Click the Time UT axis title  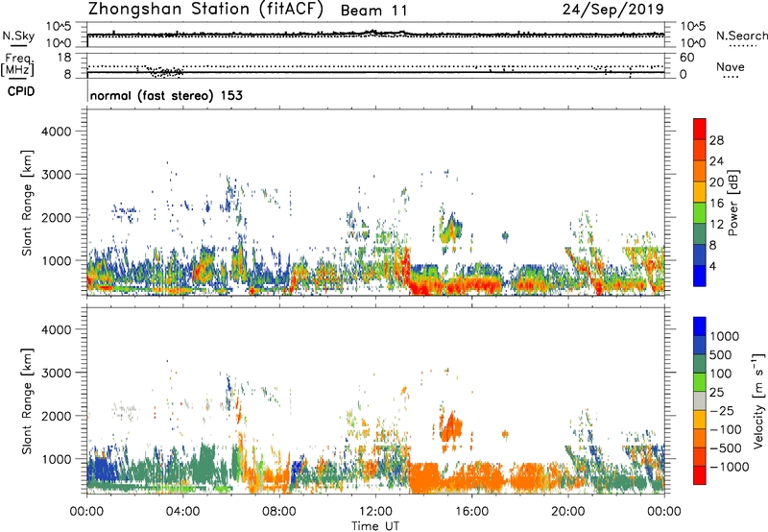tap(375, 526)
